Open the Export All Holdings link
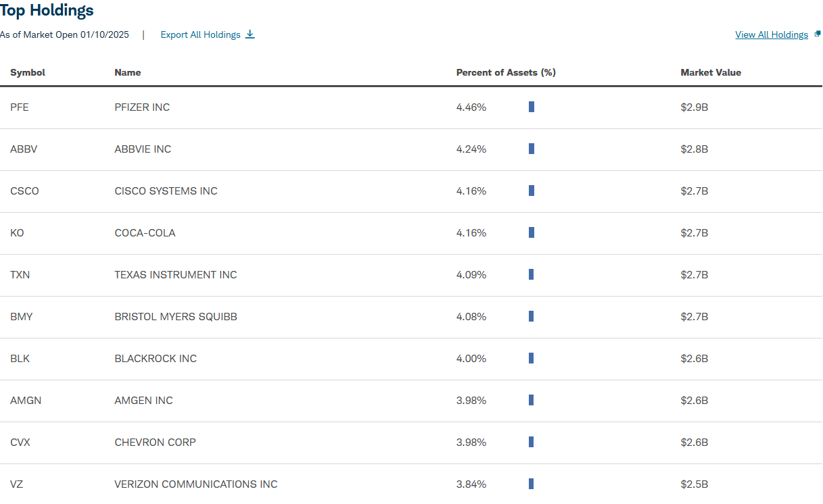Viewport: 823px width, 504px height. click(x=200, y=34)
